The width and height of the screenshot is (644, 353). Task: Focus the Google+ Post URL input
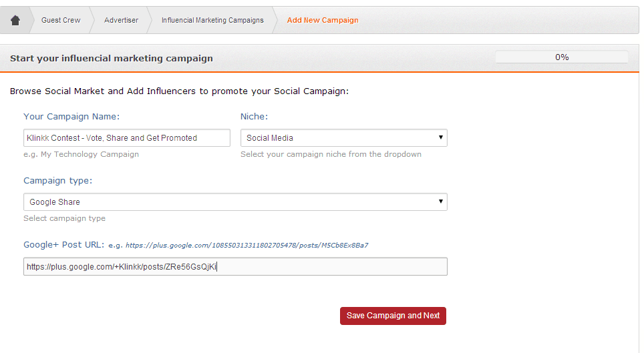pyautogui.click(x=235, y=267)
